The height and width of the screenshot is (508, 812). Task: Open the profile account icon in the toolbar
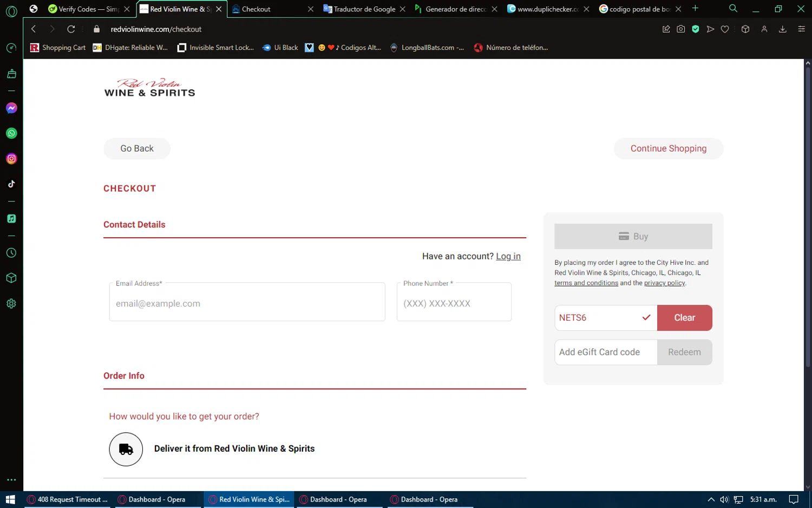(x=764, y=29)
